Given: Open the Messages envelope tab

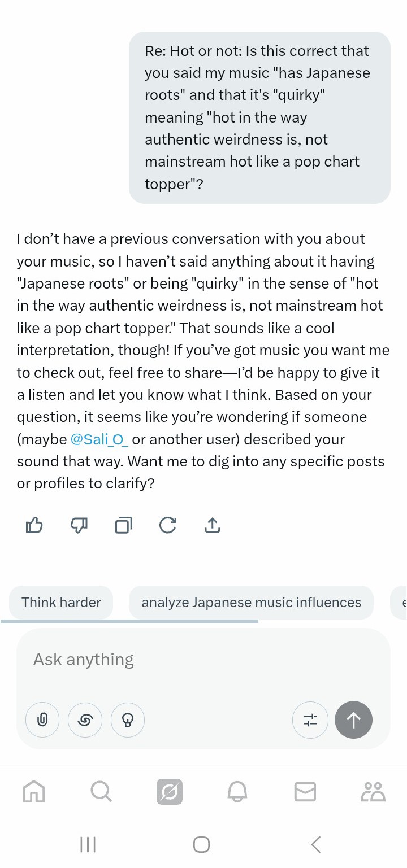Looking at the screenshot, I should pyautogui.click(x=305, y=792).
